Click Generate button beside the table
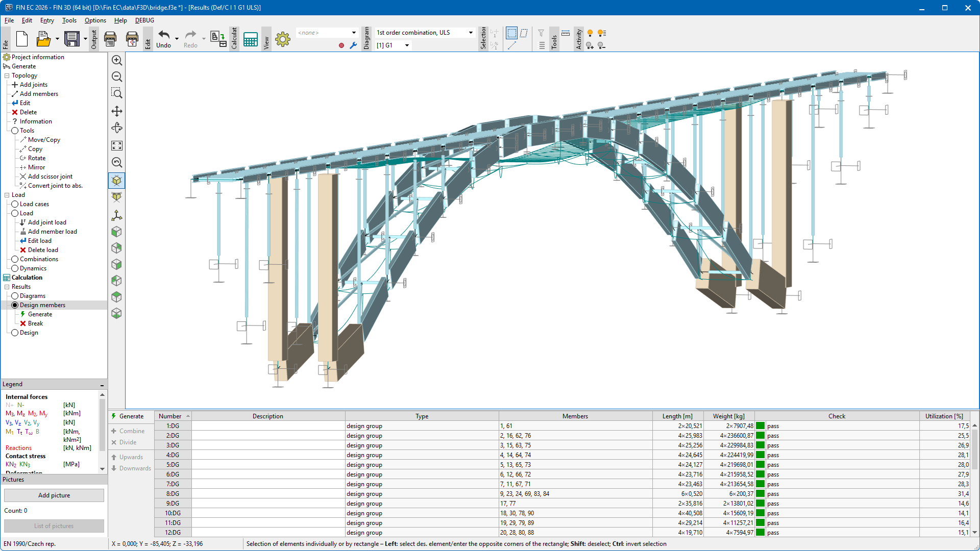980x551 pixels. click(x=127, y=416)
